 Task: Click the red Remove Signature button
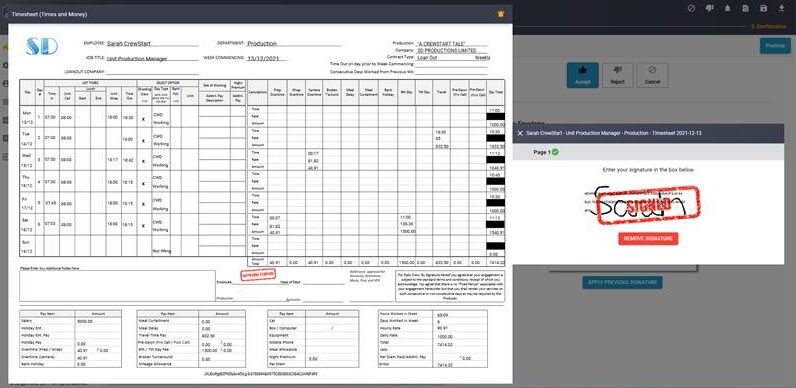coord(648,239)
